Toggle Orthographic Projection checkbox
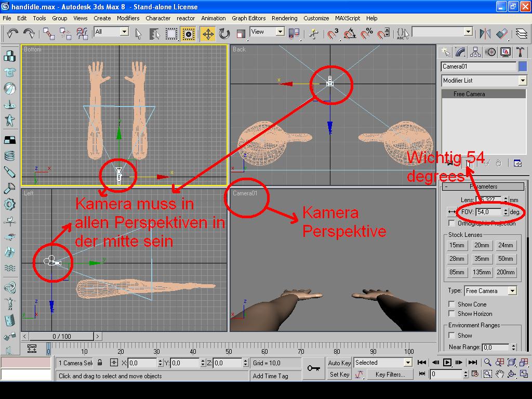Screen dimensions: 532x399 [451, 223]
